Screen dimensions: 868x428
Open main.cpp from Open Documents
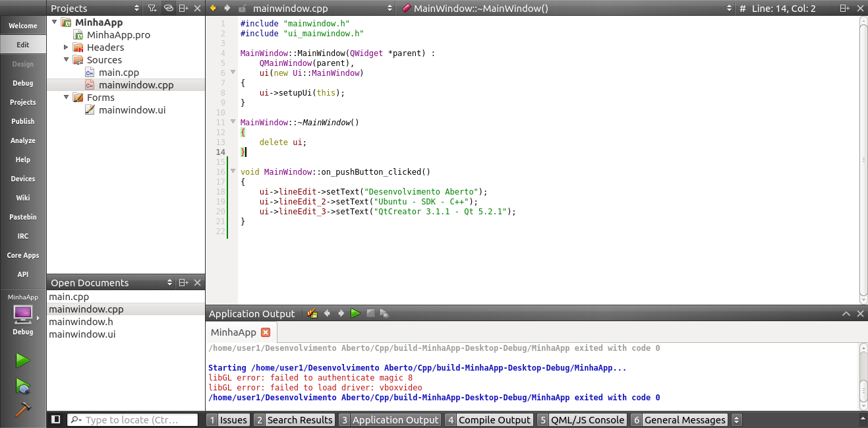coord(69,297)
